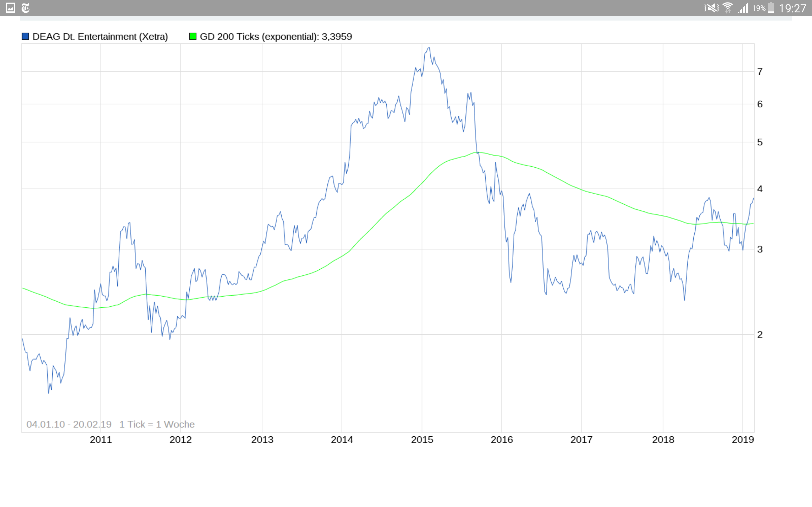This screenshot has width=812, height=507.
Task: Toggle the GD 200 Ticks (exponential) legend label
Action: coord(275,36)
